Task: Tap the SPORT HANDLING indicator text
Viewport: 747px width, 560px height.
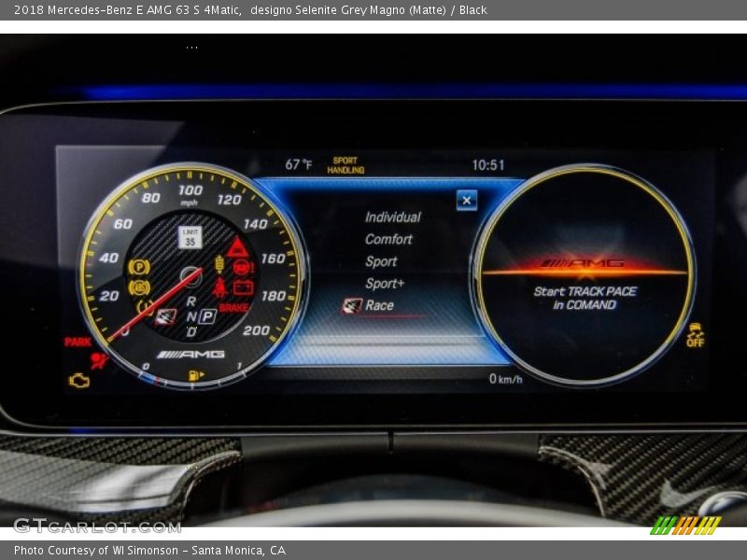Action: tap(345, 165)
